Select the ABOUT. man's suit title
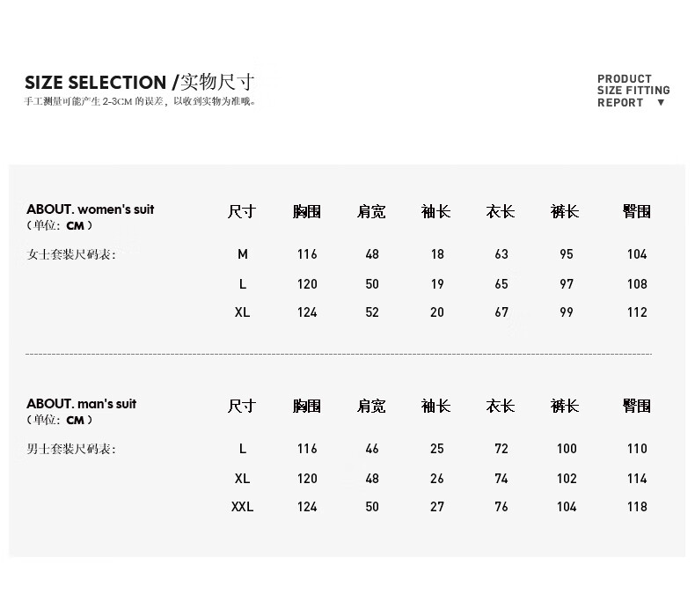Image resolution: width=695 pixels, height=616 pixels. [81, 404]
